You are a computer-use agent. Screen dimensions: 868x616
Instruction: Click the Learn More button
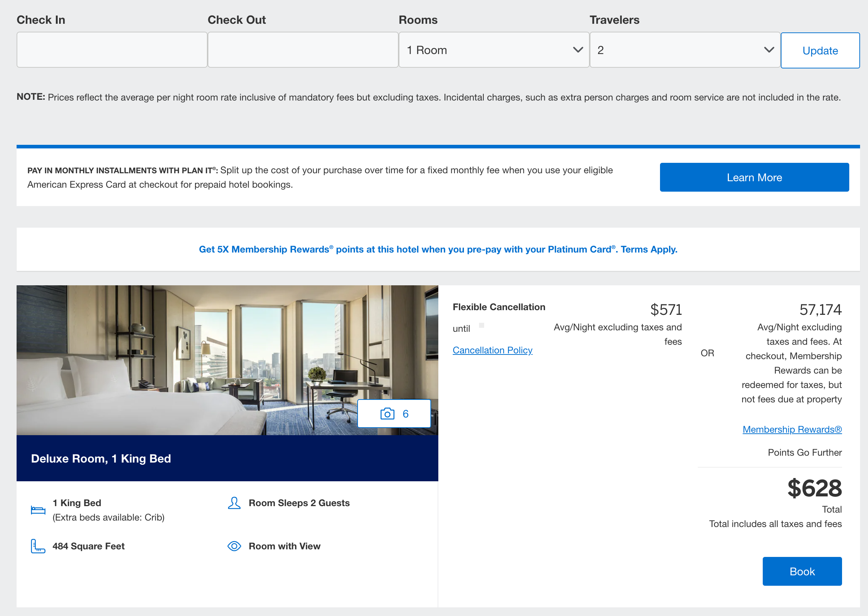[x=754, y=178]
